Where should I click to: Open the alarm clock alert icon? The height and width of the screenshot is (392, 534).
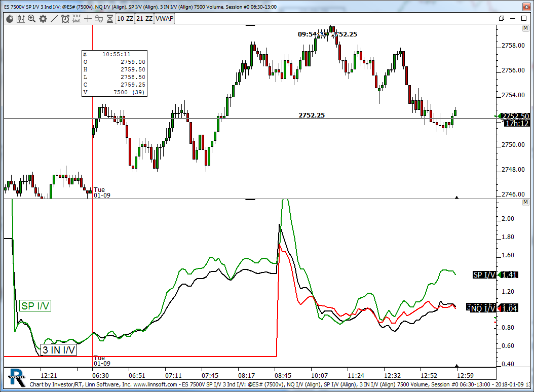tap(65, 19)
